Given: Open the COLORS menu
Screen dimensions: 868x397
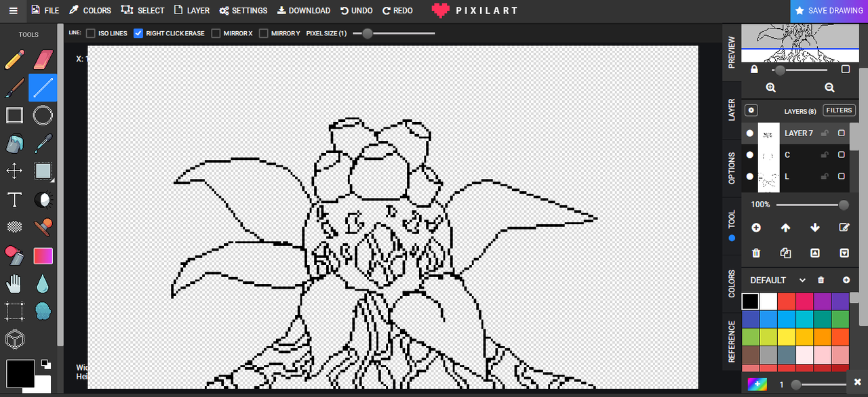Looking at the screenshot, I should pyautogui.click(x=90, y=11).
